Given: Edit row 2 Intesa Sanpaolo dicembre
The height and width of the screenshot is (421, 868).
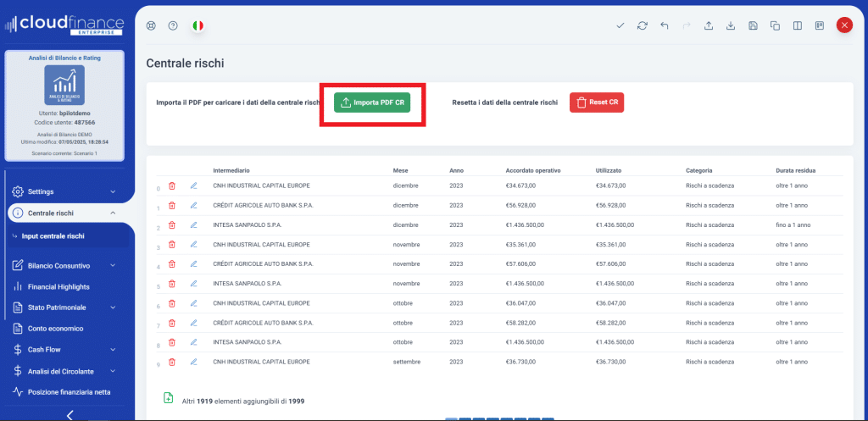Looking at the screenshot, I should pos(194,225).
